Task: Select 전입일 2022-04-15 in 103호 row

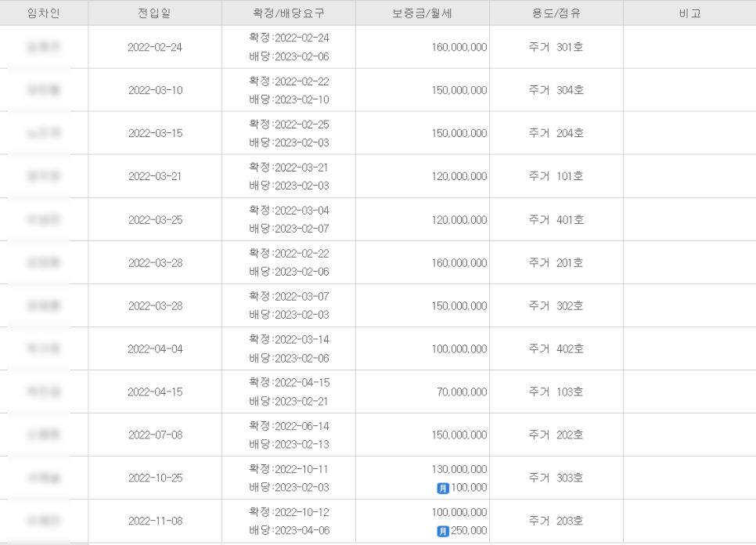Action: pos(155,392)
